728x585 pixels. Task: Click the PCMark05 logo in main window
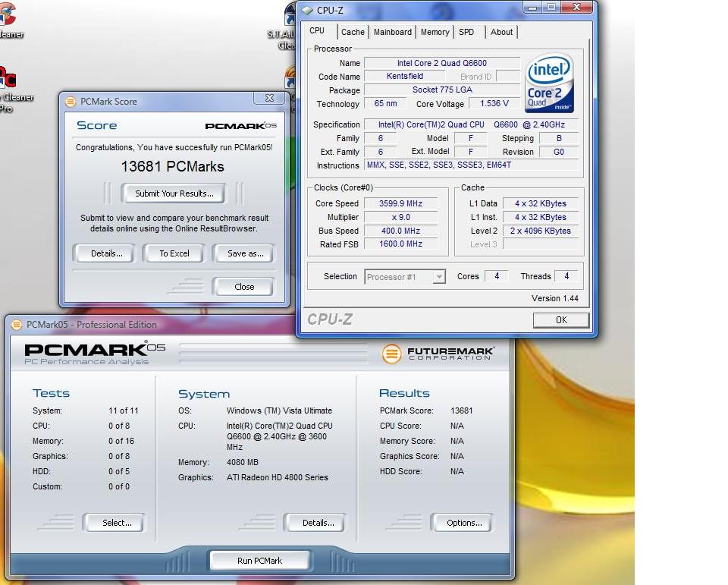95,353
